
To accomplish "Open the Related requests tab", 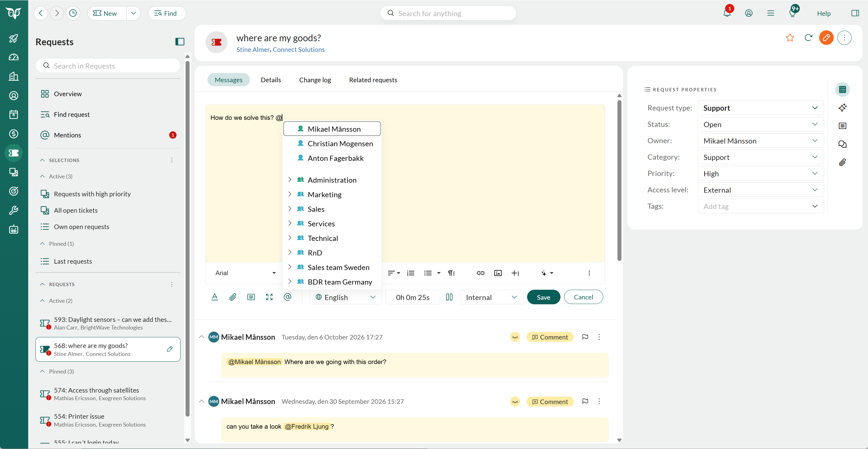I will point(373,80).
